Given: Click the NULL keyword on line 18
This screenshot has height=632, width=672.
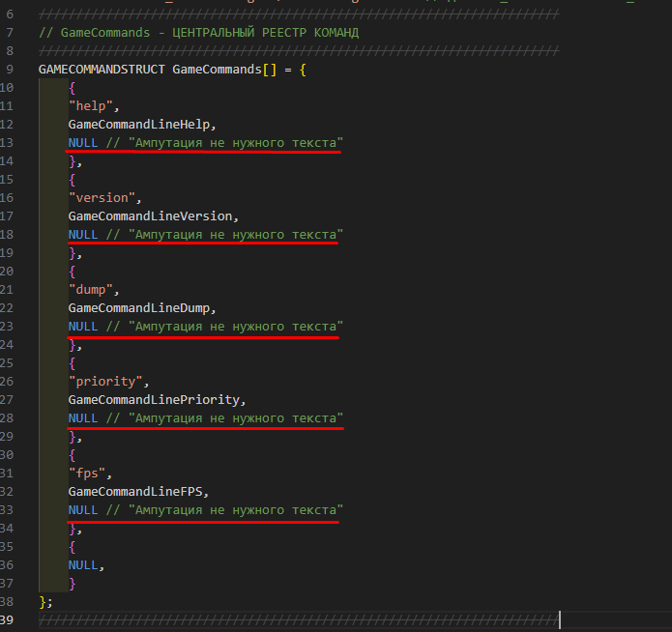Looking at the screenshot, I should [83, 235].
